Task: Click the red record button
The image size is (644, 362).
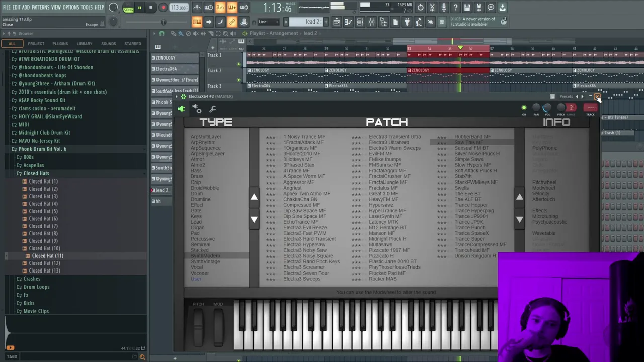Action: [163, 8]
